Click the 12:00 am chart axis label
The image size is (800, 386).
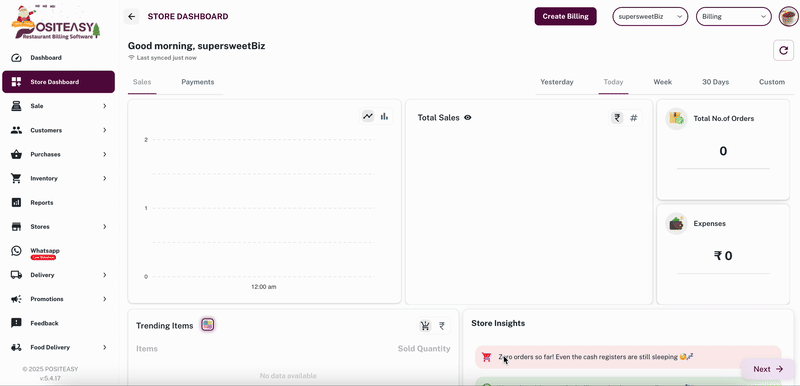[264, 287]
